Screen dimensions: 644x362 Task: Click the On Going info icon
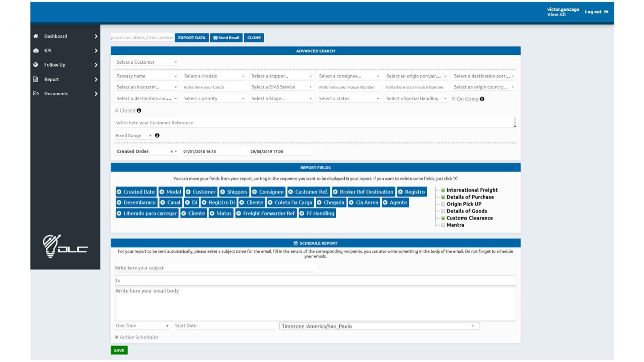(482, 99)
